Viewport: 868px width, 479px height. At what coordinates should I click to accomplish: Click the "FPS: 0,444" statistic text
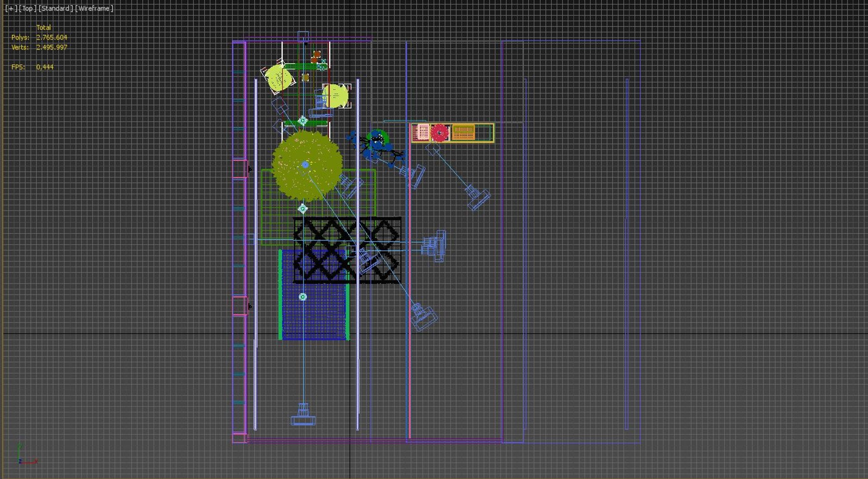click(x=33, y=67)
